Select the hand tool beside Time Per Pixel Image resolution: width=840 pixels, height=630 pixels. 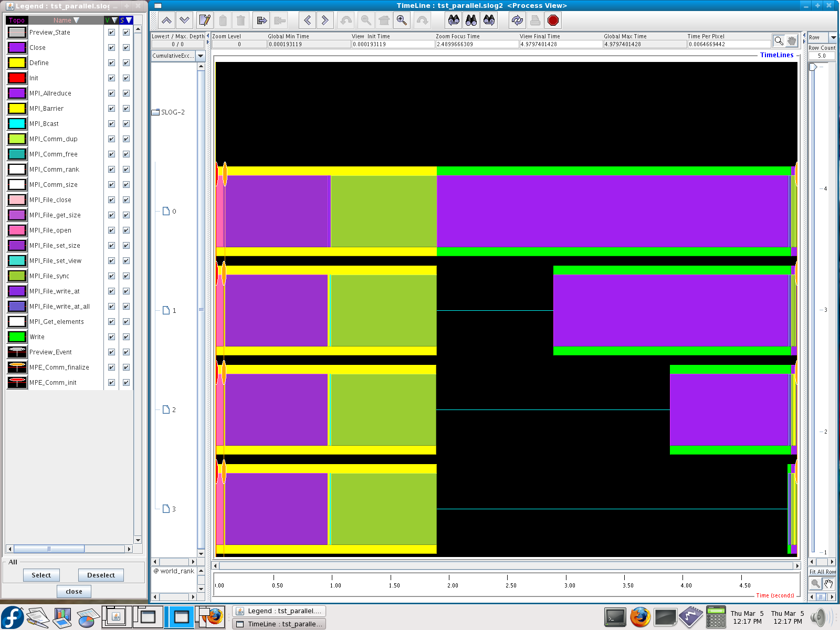(x=792, y=41)
